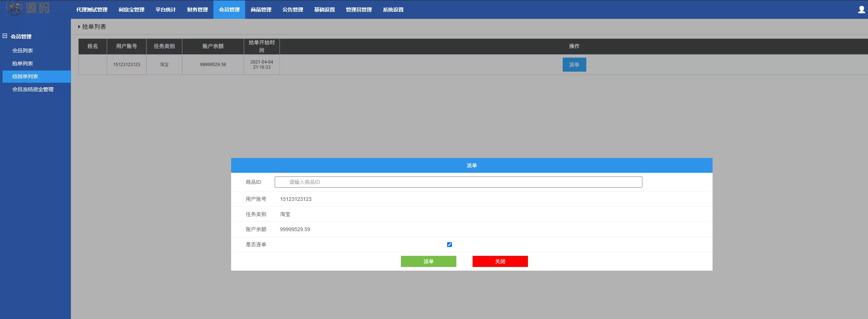Open 会员冻结资金管理 in sidebar
This screenshot has width=868, height=319.
(33, 89)
